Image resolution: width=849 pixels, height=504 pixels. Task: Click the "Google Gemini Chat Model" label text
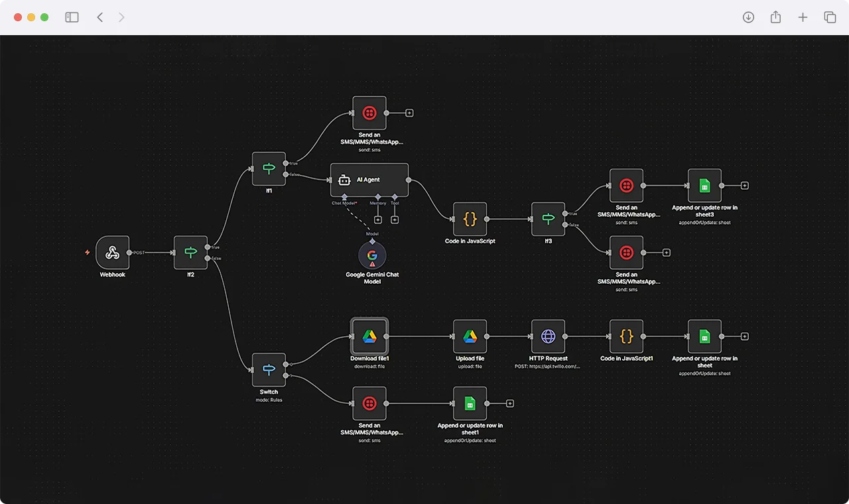click(x=372, y=278)
